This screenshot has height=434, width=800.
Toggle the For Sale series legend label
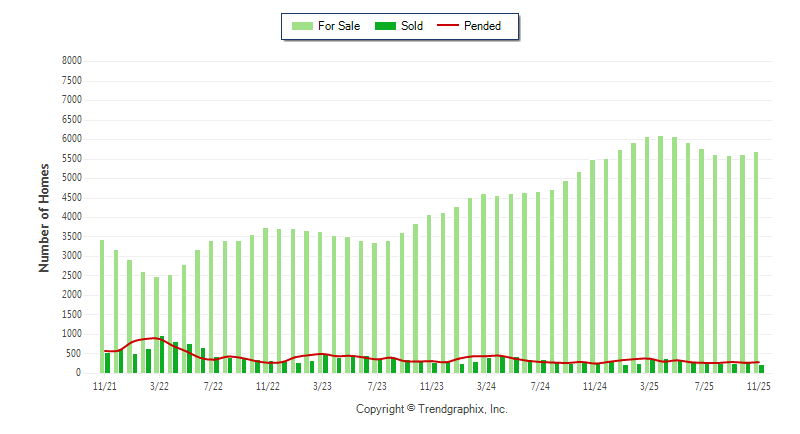338,26
